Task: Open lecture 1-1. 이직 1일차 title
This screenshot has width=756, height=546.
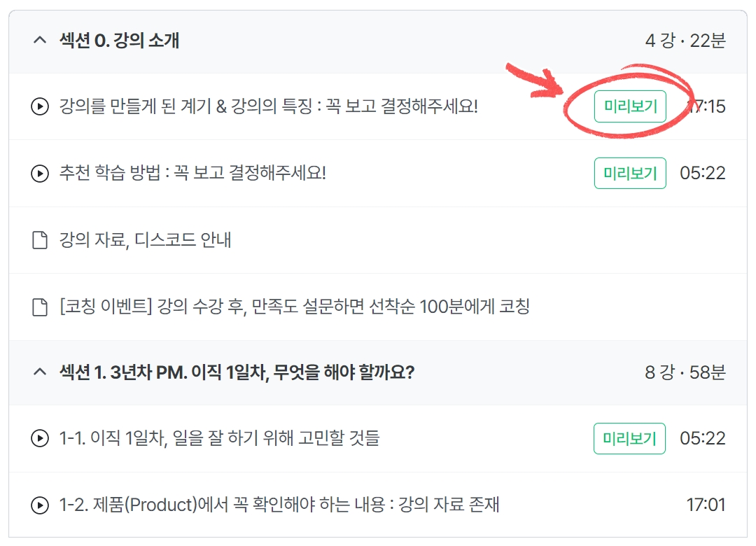Action: (219, 439)
